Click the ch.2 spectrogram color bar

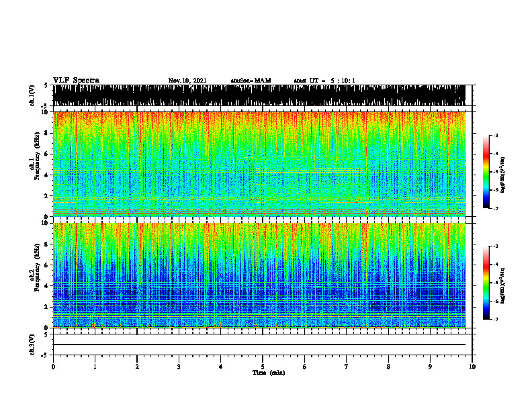486,283
